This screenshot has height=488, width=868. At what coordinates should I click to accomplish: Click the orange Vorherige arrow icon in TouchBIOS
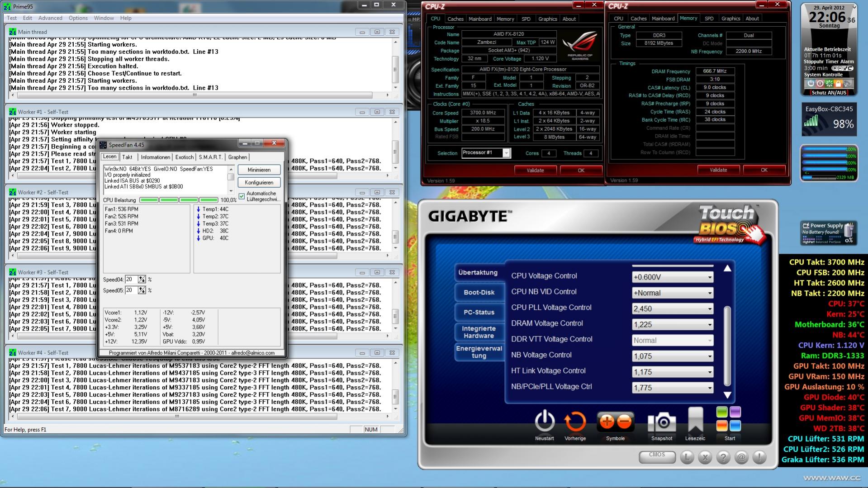575,422
